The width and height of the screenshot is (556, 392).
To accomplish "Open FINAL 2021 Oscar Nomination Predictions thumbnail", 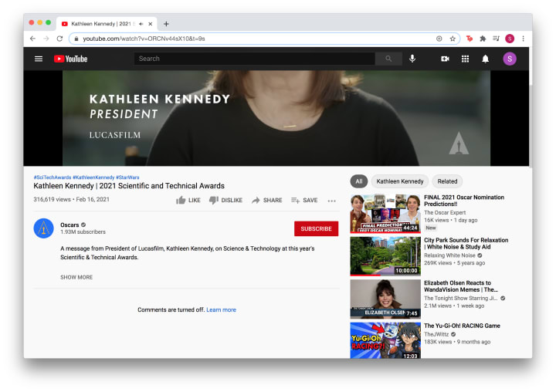I will coord(385,214).
